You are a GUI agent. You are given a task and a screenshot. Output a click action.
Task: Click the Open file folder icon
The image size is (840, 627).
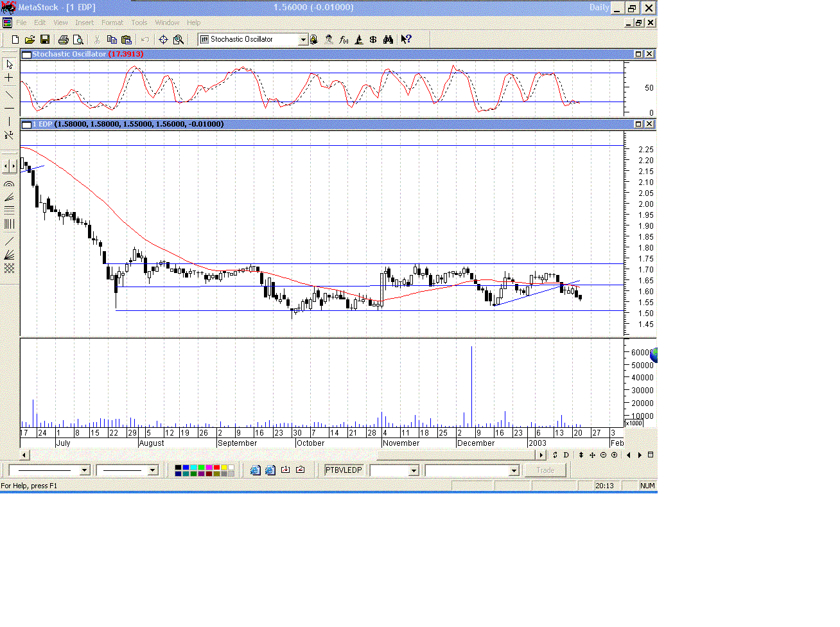[30, 39]
